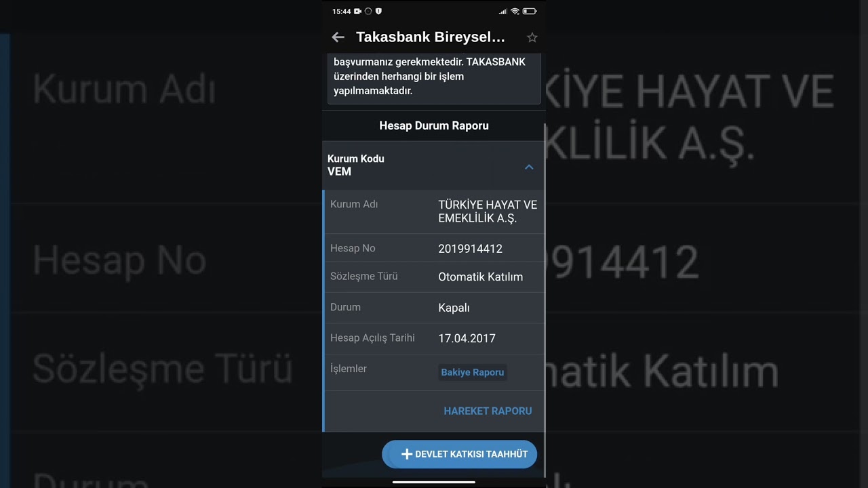Tap the TAKASBANK notice text box
The width and height of the screenshot is (868, 488).
[434, 78]
